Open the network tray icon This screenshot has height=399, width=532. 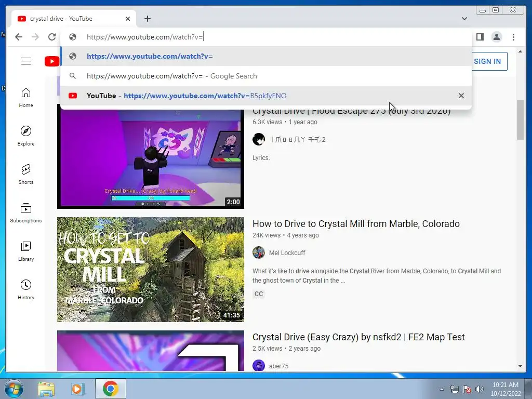pos(454,389)
